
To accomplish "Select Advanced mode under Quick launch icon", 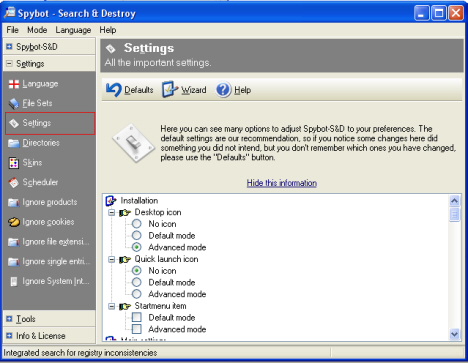I will click(x=137, y=294).
